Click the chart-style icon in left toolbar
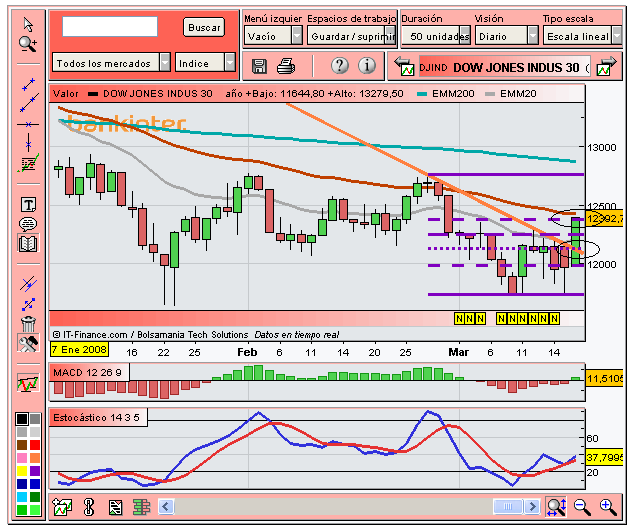 [28, 383]
